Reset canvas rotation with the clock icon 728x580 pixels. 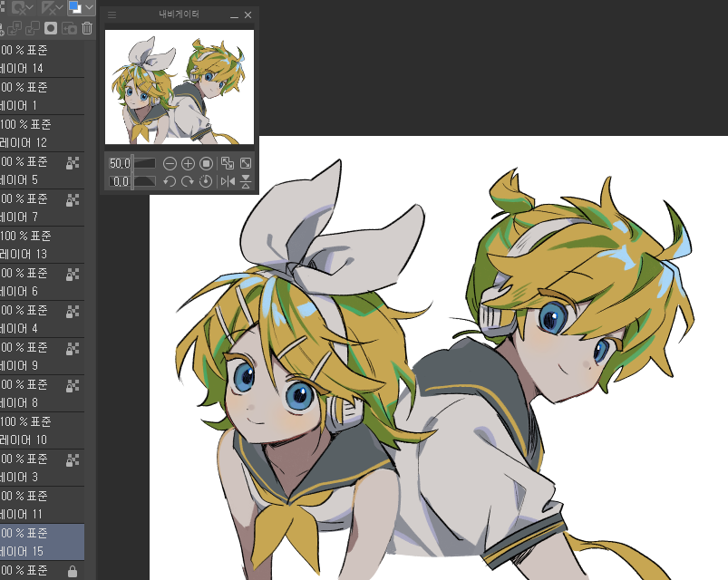point(207,181)
